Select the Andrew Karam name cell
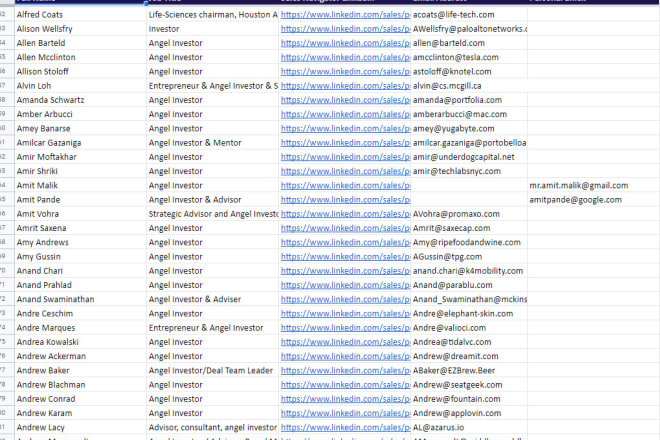This screenshot has width=660, height=440. (x=80, y=413)
